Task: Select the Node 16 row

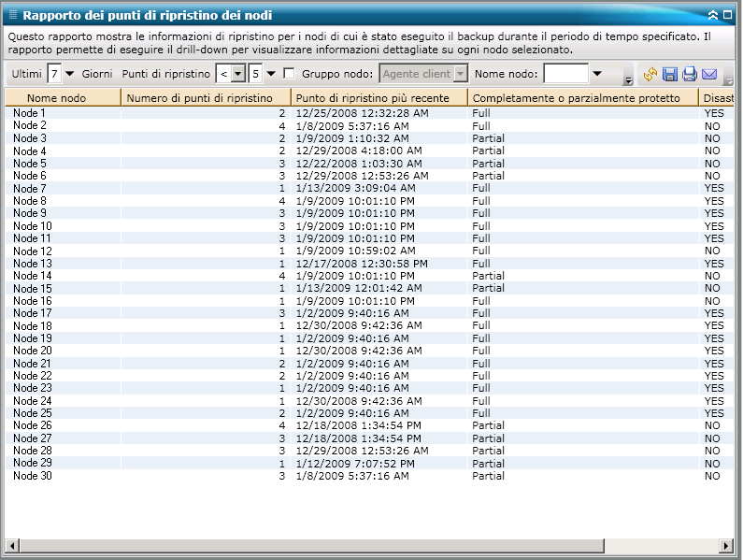Action: pos(369,301)
